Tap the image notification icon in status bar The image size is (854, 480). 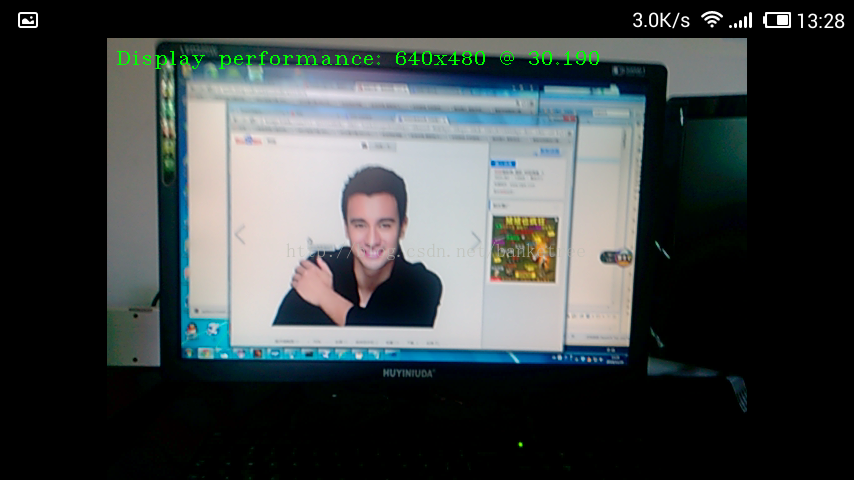[28, 20]
